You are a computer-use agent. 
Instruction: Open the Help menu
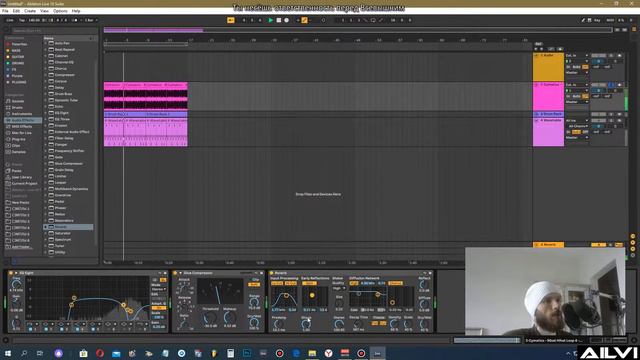pyautogui.click(x=76, y=11)
